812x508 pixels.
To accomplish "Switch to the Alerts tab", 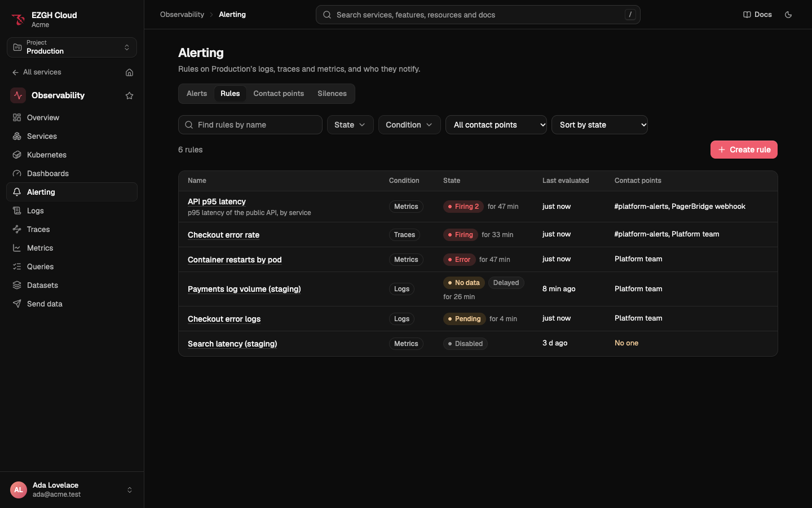I will point(197,94).
